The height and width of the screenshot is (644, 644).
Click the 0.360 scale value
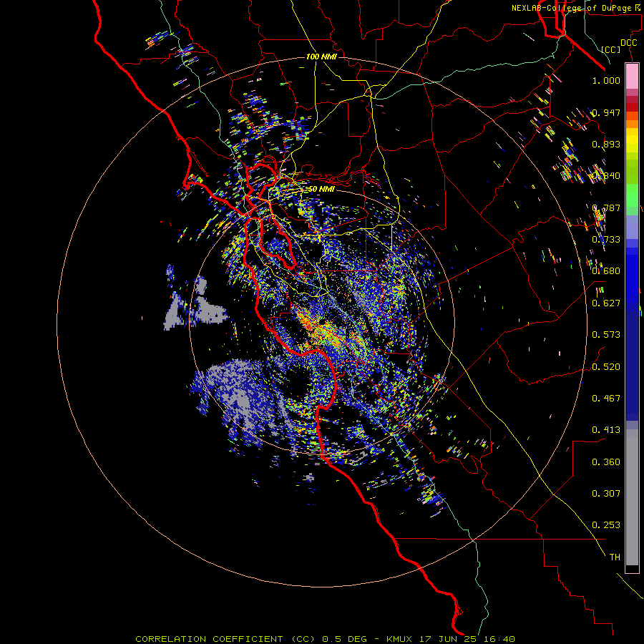point(606,462)
